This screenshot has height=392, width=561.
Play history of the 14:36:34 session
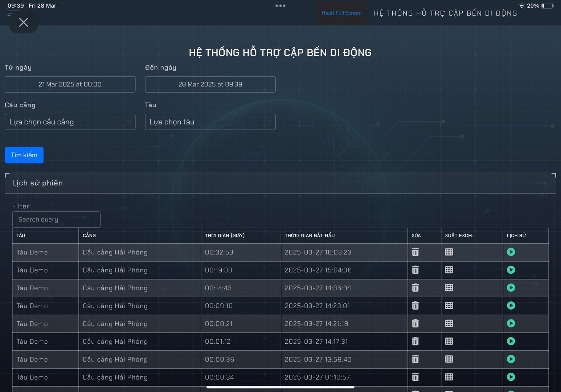click(x=511, y=288)
